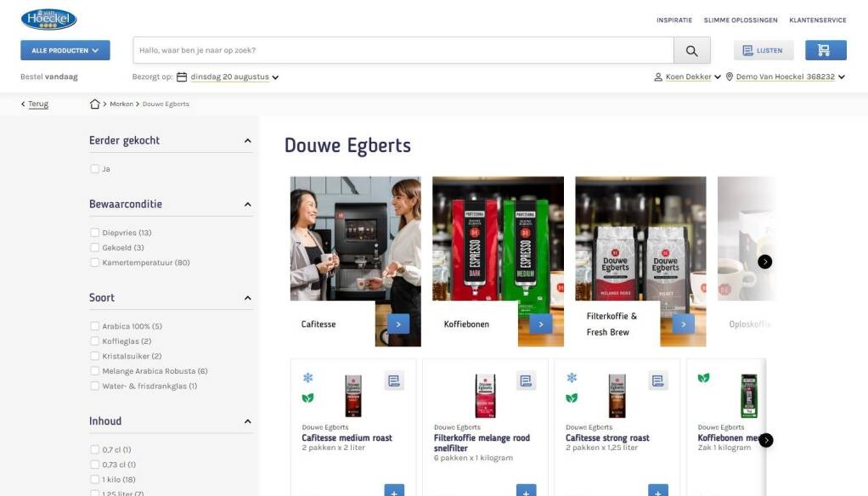Enable the 1 kilo (18) filter
The width and height of the screenshot is (868, 496).
point(94,479)
